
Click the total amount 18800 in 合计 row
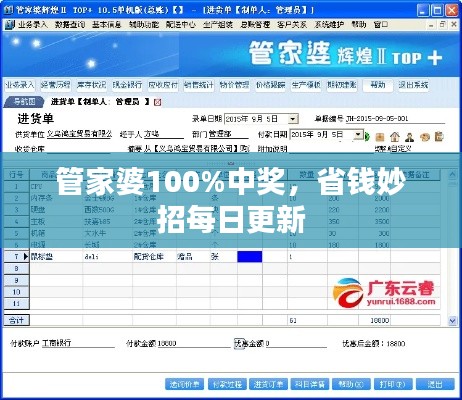[380, 321]
